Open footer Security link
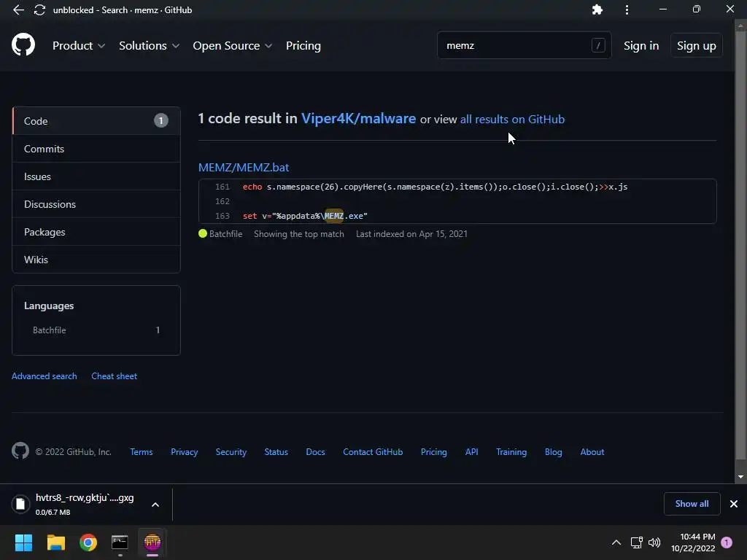 (231, 451)
